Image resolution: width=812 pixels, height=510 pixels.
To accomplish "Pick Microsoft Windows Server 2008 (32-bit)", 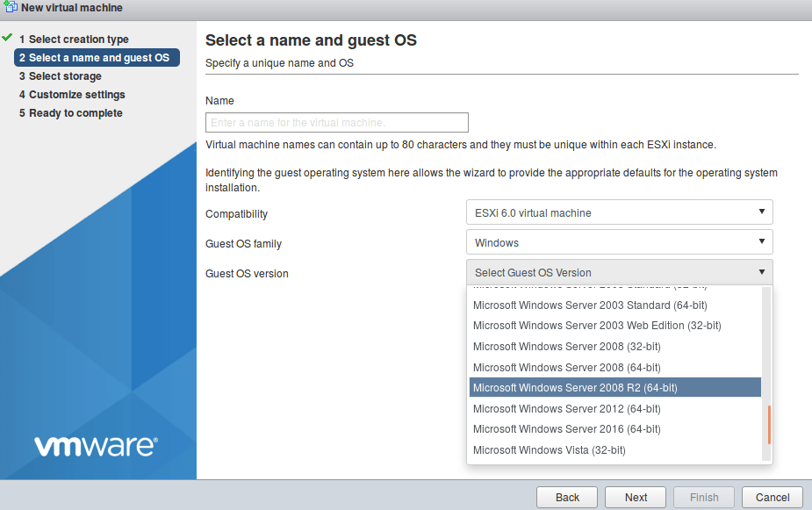I will pos(615,347).
